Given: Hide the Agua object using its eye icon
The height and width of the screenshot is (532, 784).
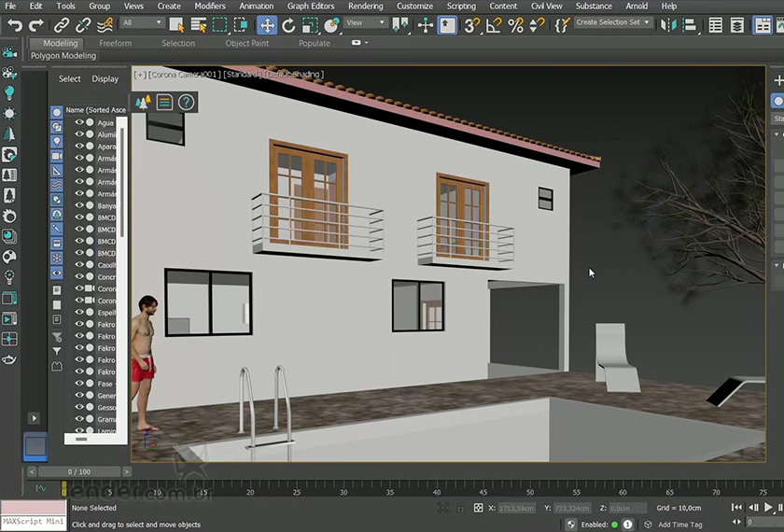Looking at the screenshot, I should [x=79, y=122].
